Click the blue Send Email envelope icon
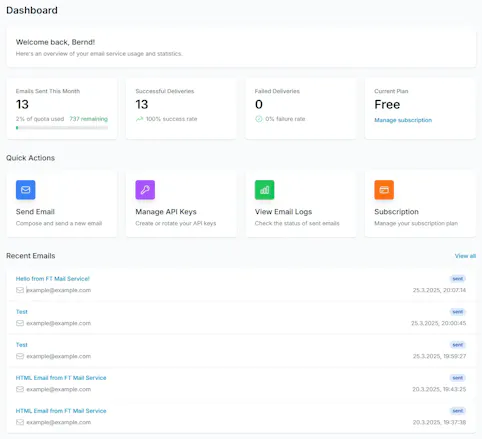 point(26,190)
